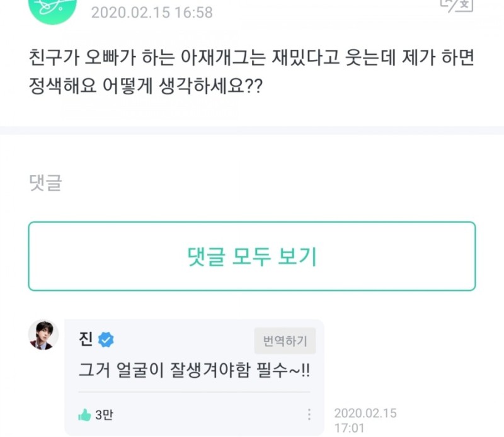The width and height of the screenshot is (504, 437).
Task: Click the gray divider bar below the post
Action: (x=252, y=130)
